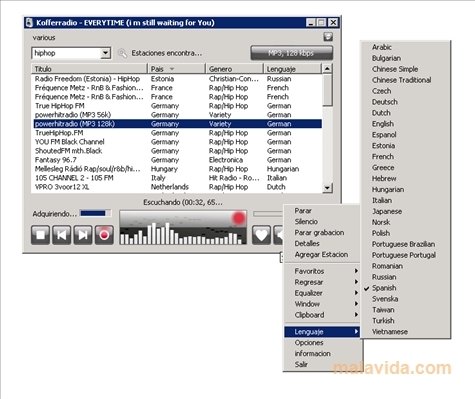
Task: Click the station list scroll up arrow
Action: click(x=327, y=69)
